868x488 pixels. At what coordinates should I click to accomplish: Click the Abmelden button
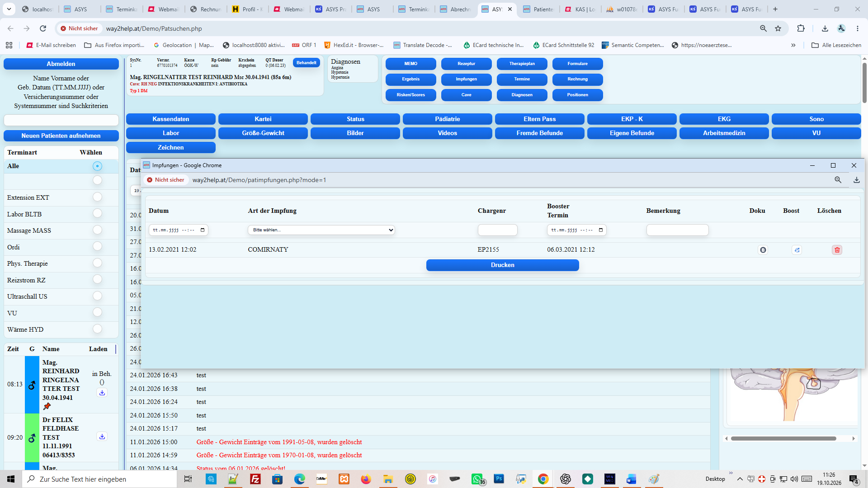(61, 64)
